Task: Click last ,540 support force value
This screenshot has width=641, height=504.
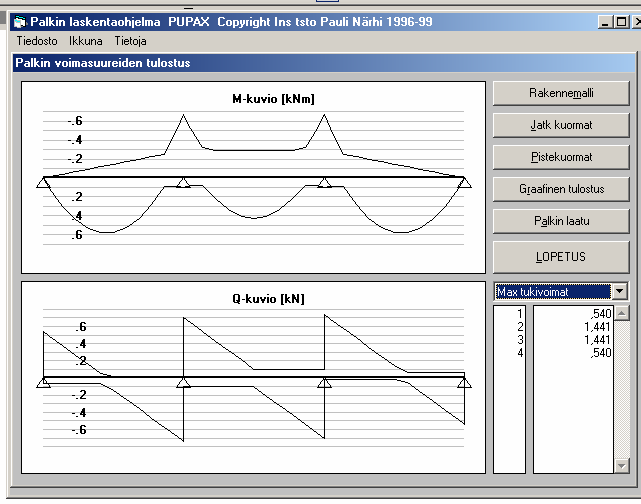Action: coord(601,353)
